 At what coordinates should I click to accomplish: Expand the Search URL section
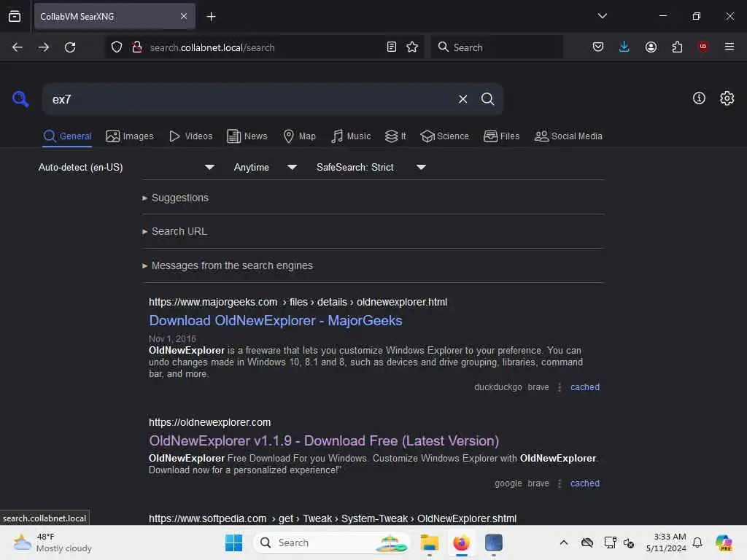(x=175, y=231)
